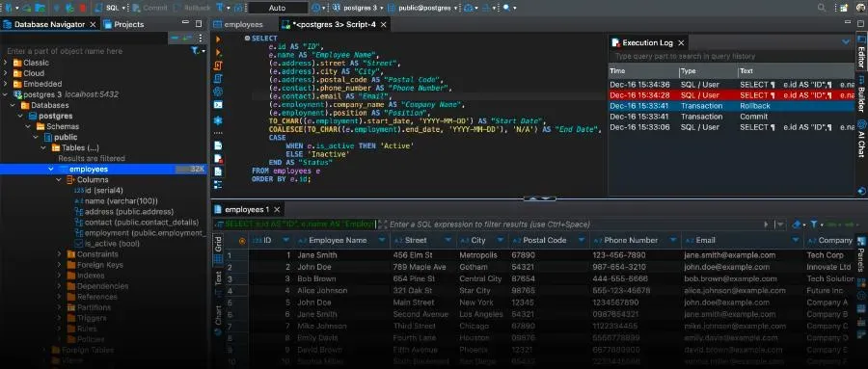Open the Employee Name column filter arrow

coord(381,241)
